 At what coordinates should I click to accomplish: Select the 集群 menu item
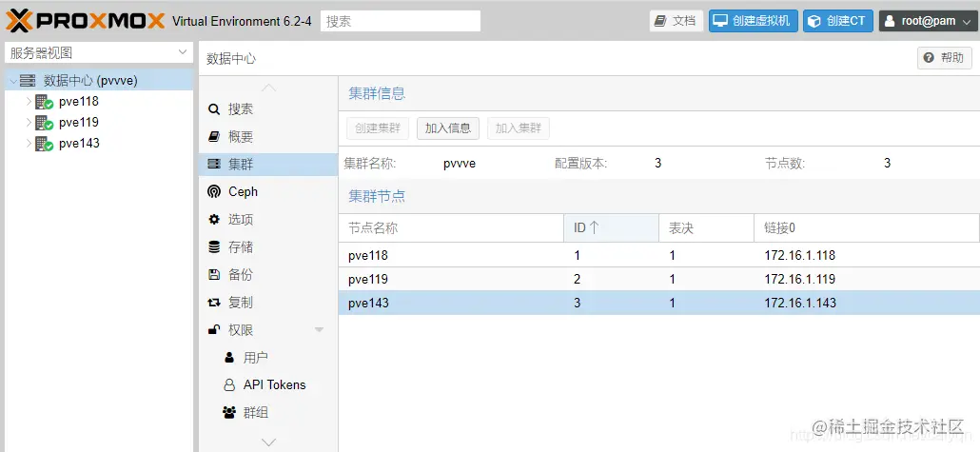point(268,165)
